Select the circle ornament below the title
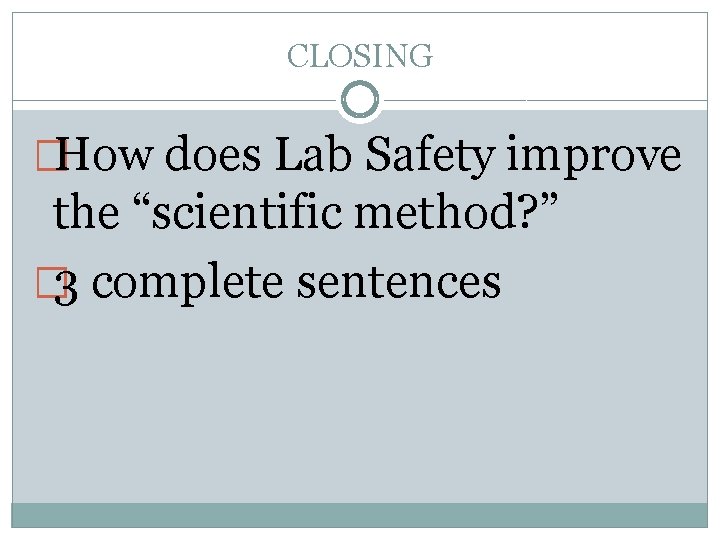The height and width of the screenshot is (540, 720). (x=360, y=100)
